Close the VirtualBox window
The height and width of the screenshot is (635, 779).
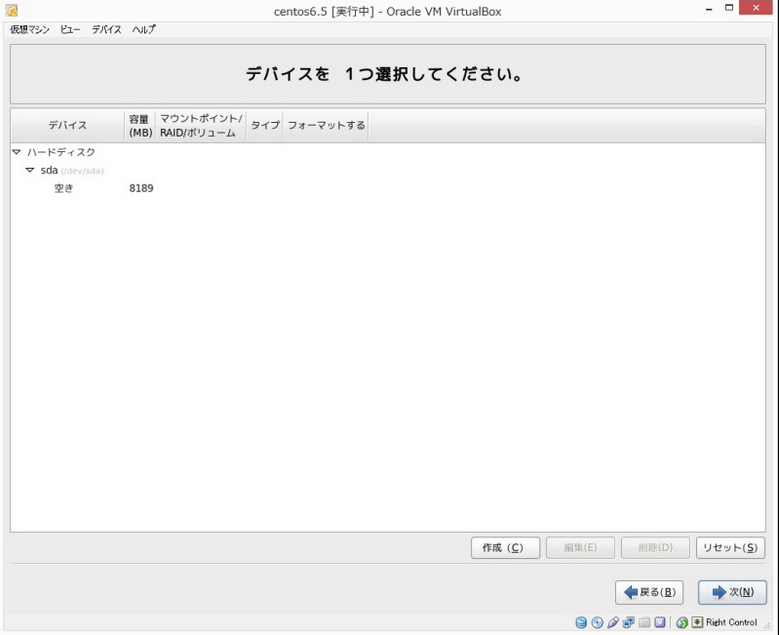tap(756, 7)
